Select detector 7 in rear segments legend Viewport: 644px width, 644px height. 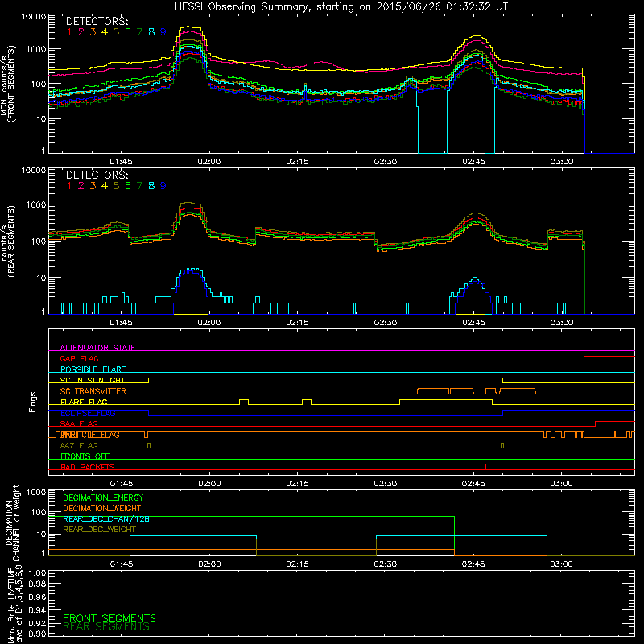pyautogui.click(x=139, y=186)
